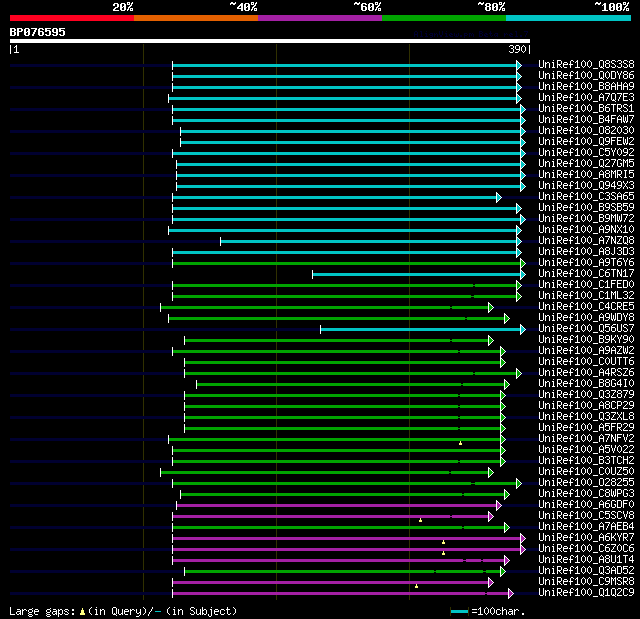Select UniRef100_Q82030 entry
This screenshot has height=619, width=640.
pyautogui.click(x=586, y=131)
